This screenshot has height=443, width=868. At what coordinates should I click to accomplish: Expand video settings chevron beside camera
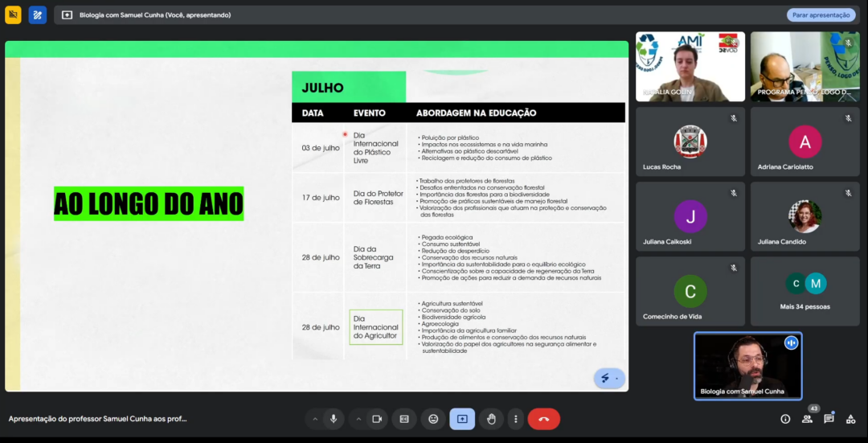(x=357, y=419)
